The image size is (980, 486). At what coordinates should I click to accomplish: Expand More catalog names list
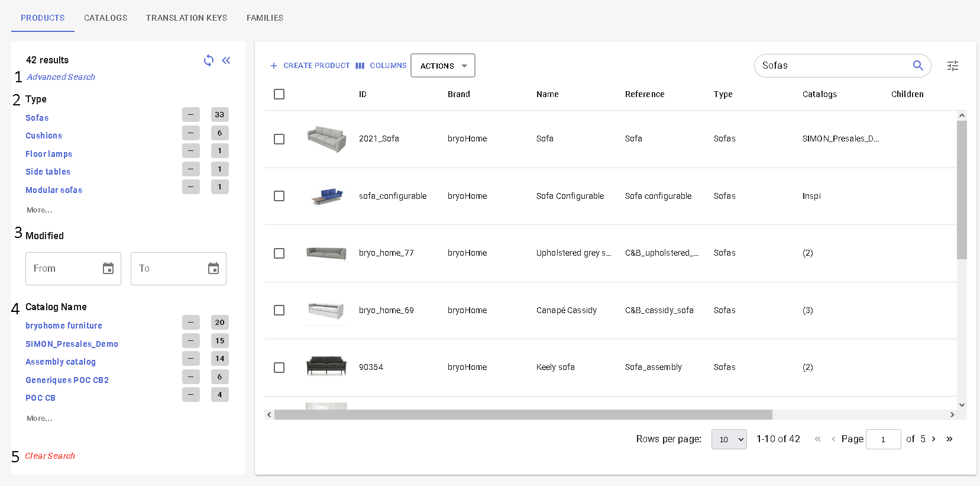coord(40,419)
